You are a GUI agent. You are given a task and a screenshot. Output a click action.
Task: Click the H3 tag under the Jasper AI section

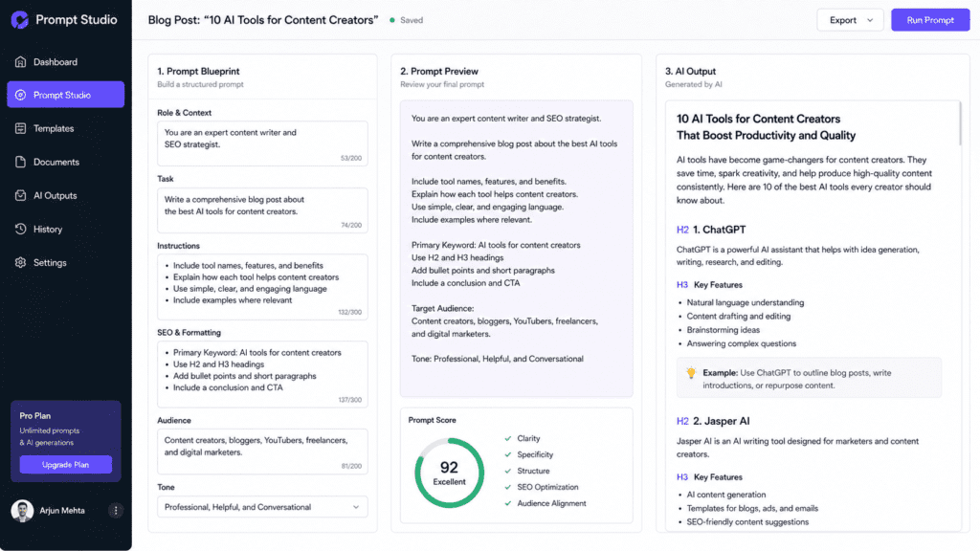coord(682,477)
